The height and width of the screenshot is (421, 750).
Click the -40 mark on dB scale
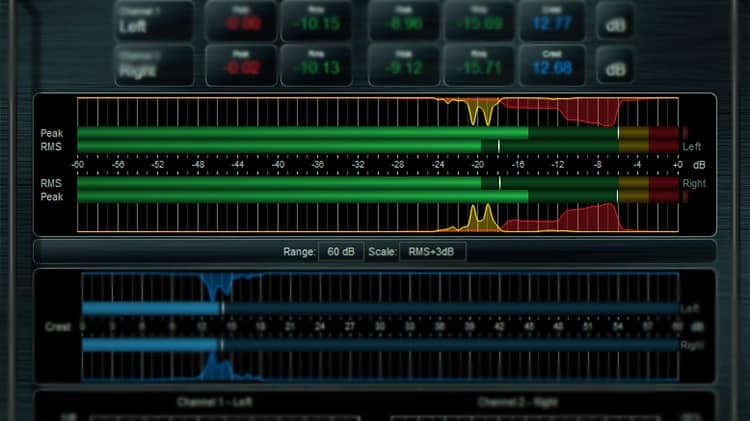point(278,165)
